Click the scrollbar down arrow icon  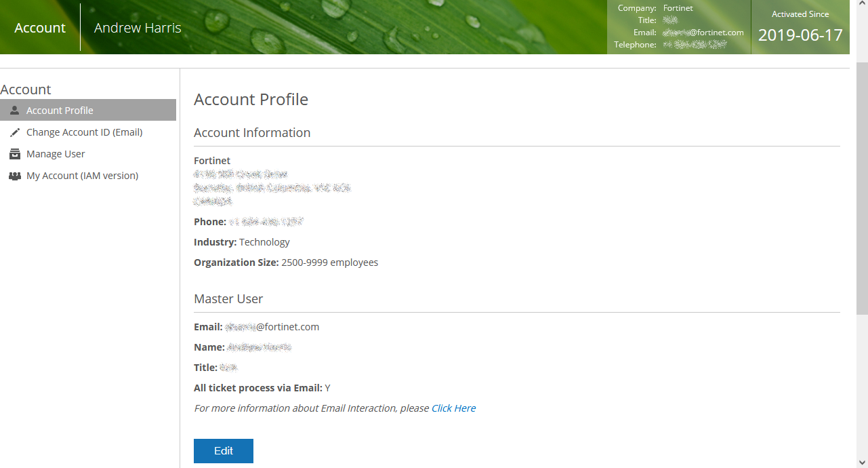(x=862, y=462)
